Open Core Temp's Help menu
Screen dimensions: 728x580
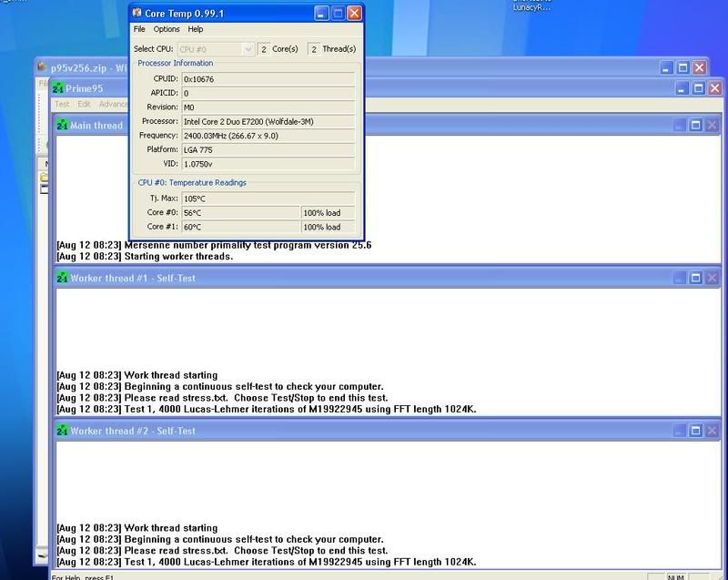[x=196, y=29]
